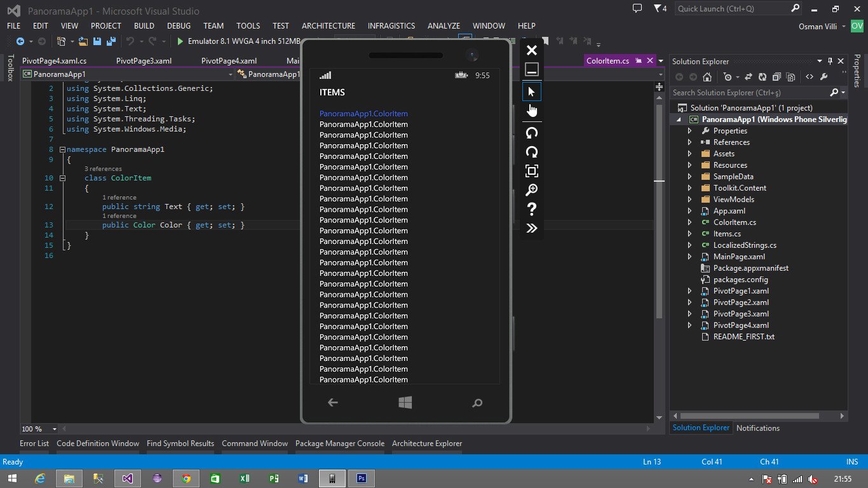Expand the Assets folder
Image resolution: width=868 pixels, height=488 pixels.
point(690,154)
